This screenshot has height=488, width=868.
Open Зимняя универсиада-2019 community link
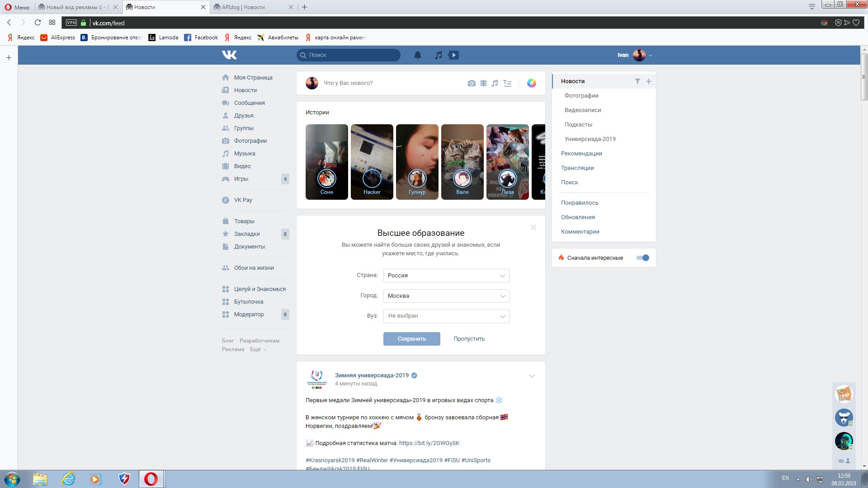point(372,375)
